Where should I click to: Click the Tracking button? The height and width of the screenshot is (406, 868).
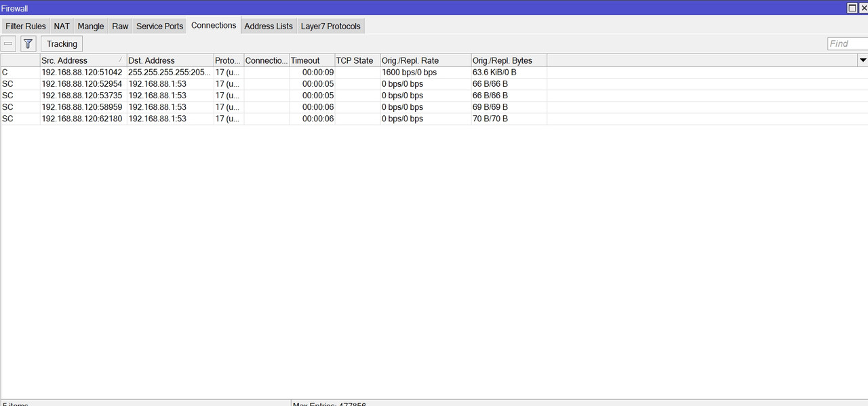(x=62, y=44)
